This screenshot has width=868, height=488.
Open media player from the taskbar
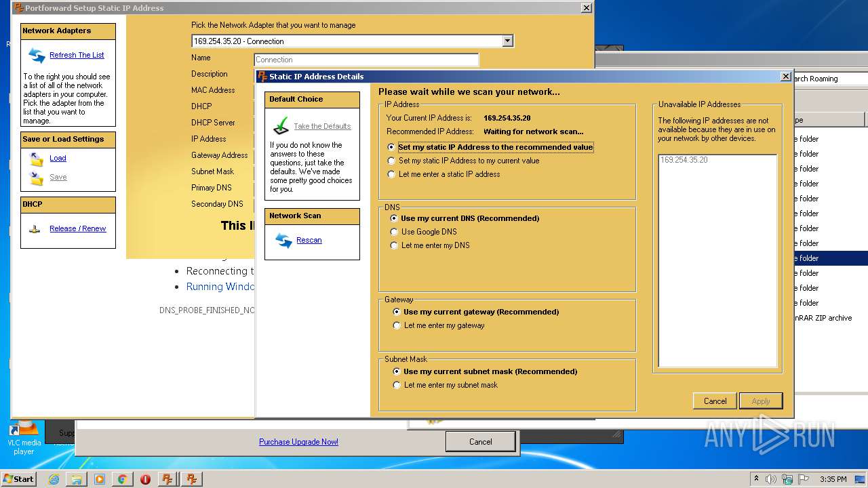click(100, 479)
